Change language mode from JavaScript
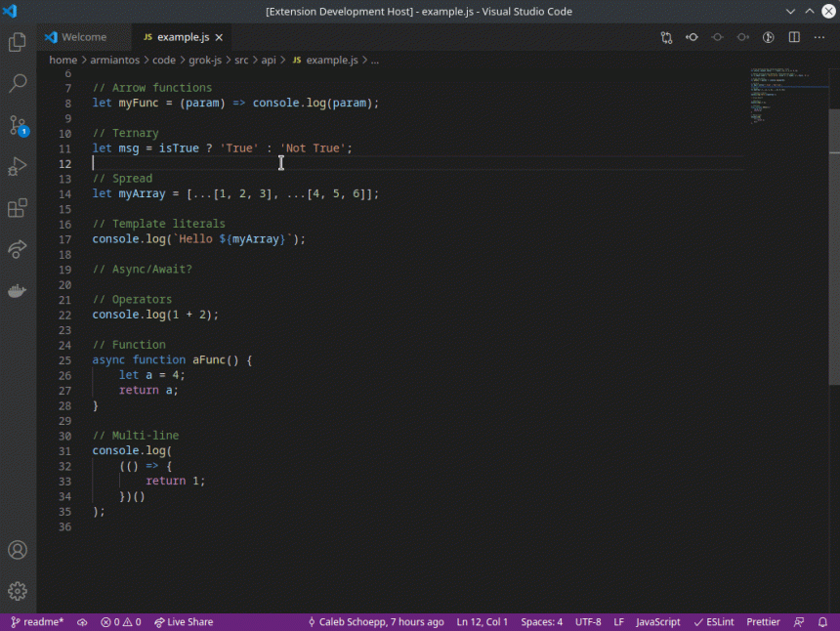This screenshot has width=840, height=631. click(657, 621)
